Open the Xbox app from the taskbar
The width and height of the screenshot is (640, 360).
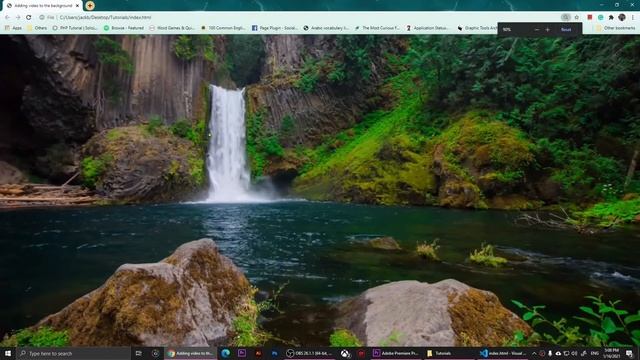click(x=345, y=353)
